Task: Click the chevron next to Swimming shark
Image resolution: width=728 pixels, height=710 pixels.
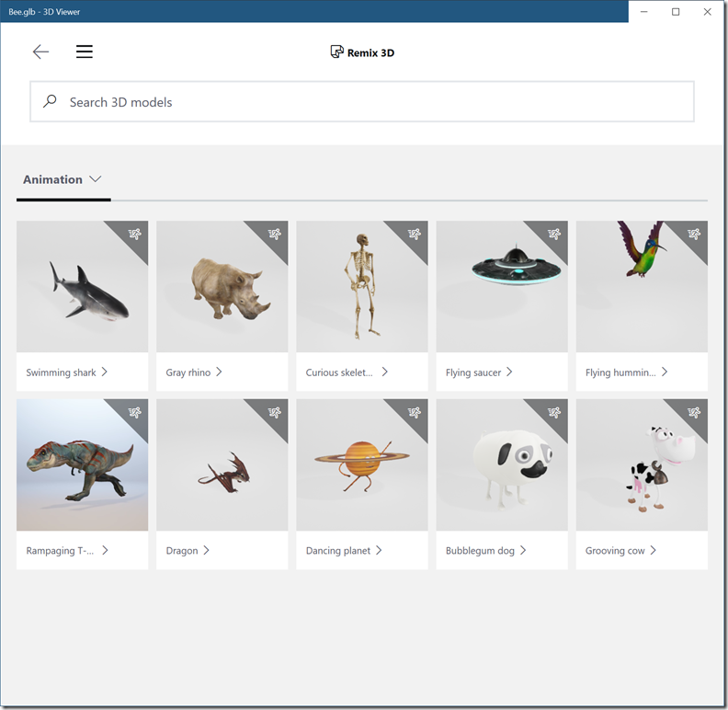Action: [x=105, y=372]
